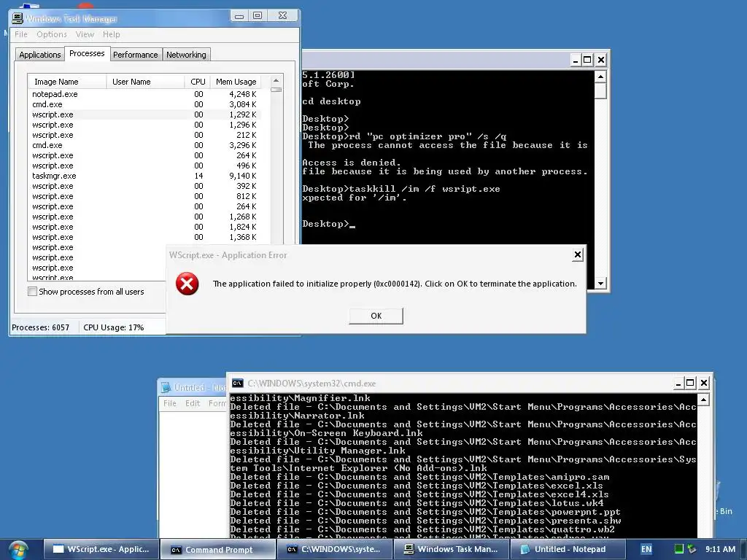Click lower cmd.exe scroll up arrow
747x560 pixels.
pyautogui.click(x=704, y=400)
